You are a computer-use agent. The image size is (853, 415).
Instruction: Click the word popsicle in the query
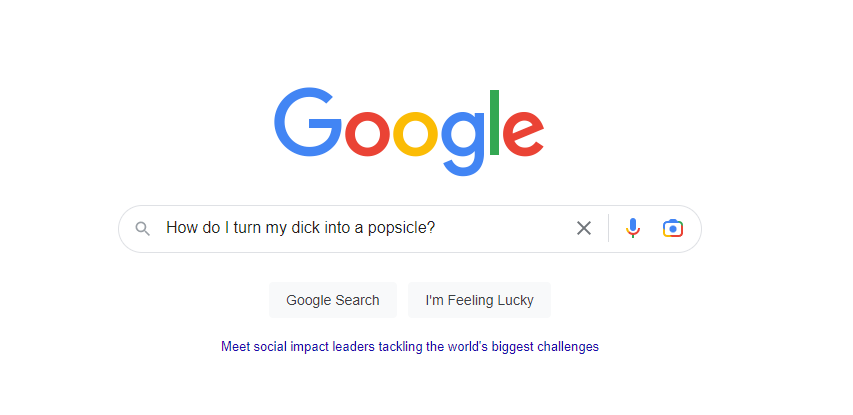[x=401, y=228]
